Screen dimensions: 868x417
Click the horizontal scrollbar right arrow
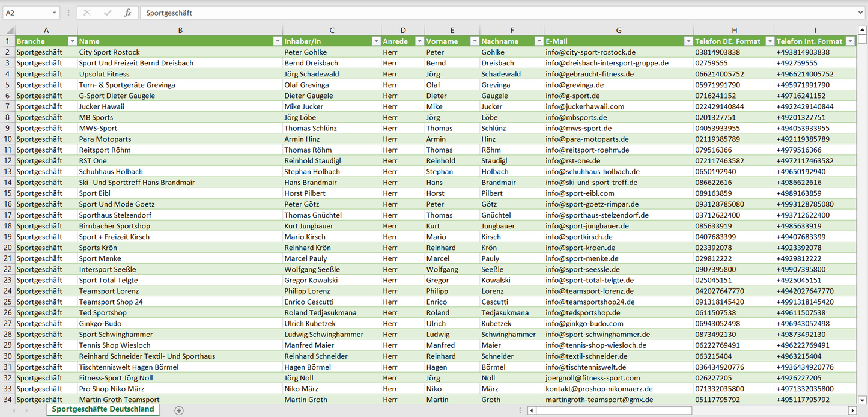[x=852, y=410]
